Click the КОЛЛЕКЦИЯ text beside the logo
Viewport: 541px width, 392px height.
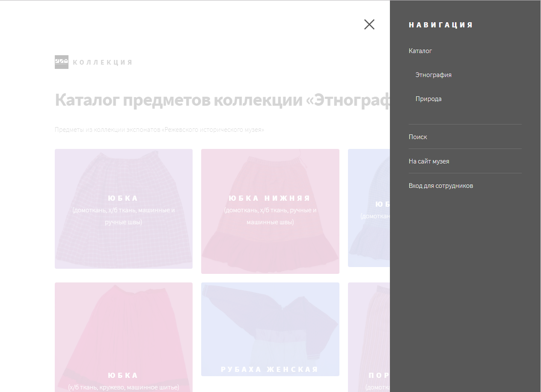click(102, 62)
